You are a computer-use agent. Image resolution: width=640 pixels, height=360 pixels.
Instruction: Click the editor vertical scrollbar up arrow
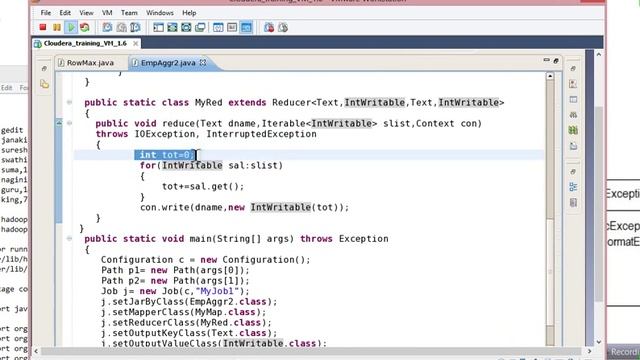(x=550, y=76)
